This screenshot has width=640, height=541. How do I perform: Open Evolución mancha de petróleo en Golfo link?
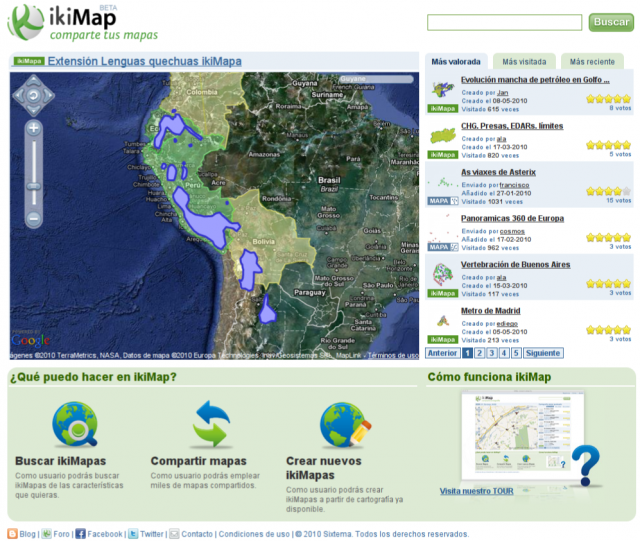click(535, 80)
